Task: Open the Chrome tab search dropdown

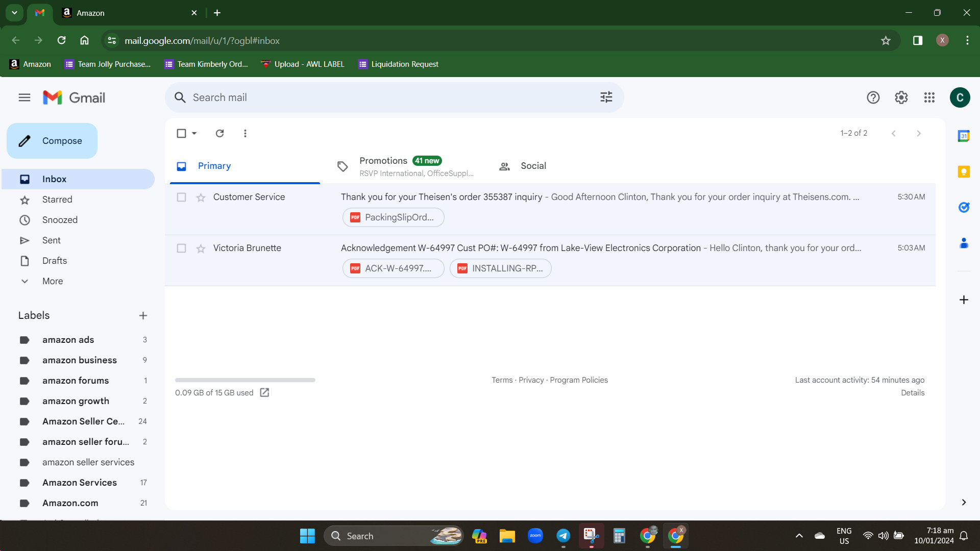Action: coord(14,13)
